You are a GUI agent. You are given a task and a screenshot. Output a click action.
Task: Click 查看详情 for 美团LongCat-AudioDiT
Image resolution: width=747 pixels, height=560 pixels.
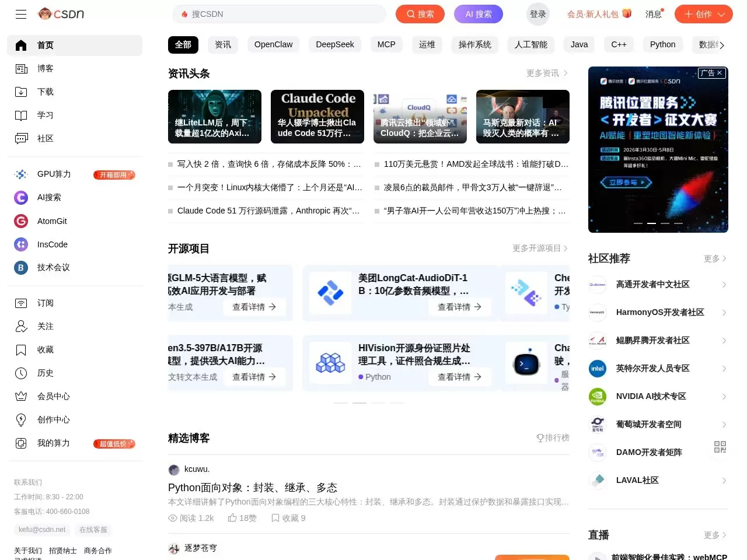pos(460,307)
